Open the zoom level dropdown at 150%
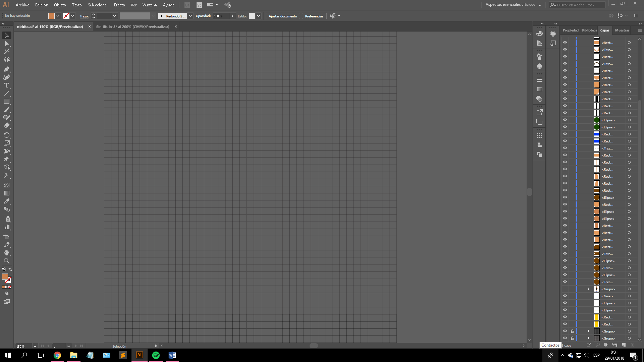644x362 pixels. 35,346
